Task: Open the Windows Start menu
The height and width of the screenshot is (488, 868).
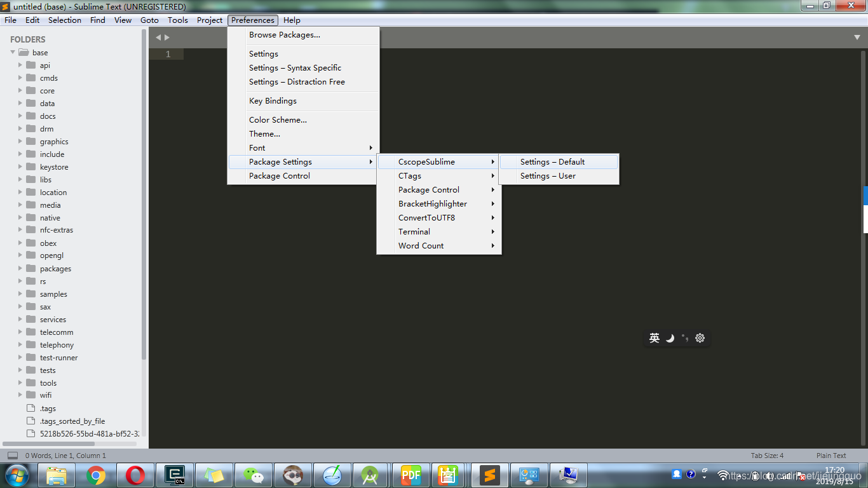Action: click(x=17, y=475)
